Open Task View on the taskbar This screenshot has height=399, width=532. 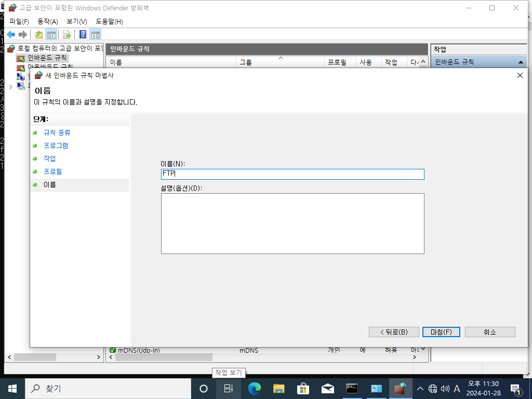(229, 389)
